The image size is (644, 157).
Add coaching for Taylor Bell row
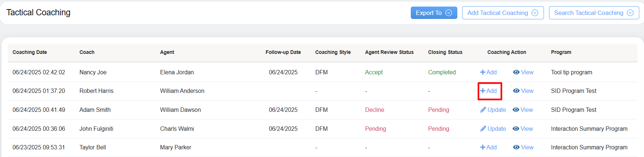[x=488, y=147]
